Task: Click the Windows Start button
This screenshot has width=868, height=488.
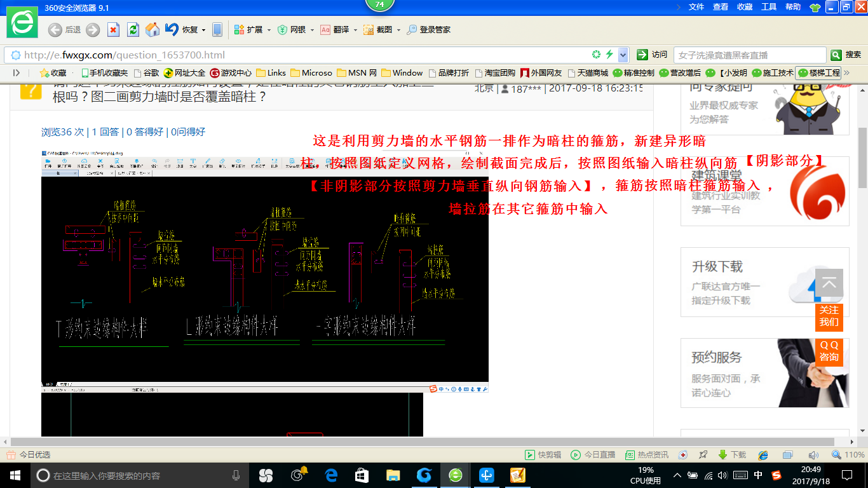Action: tap(15, 475)
